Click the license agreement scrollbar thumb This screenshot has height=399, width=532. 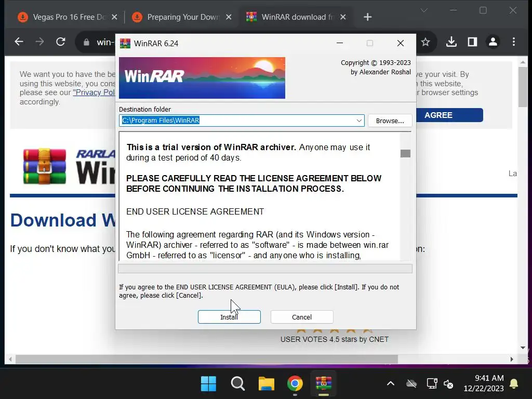click(x=405, y=153)
